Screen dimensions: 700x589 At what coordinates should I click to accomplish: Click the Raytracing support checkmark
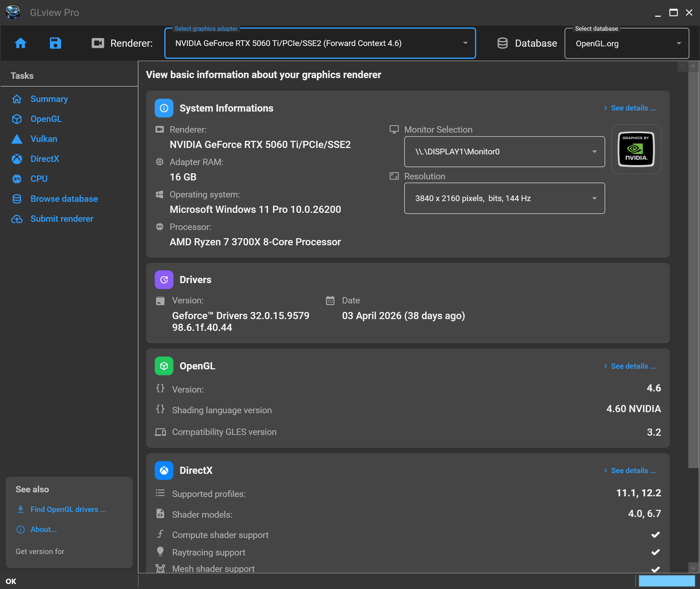coord(655,552)
